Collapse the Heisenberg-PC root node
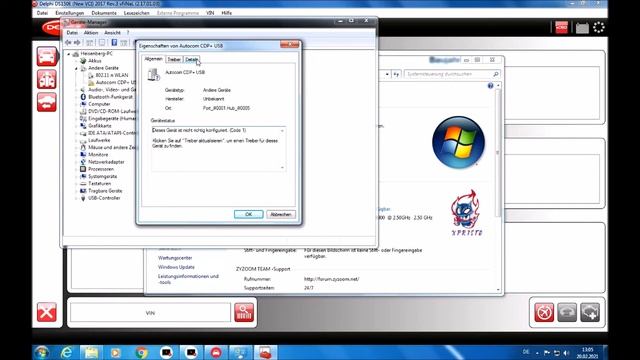This screenshot has width=640, height=360. click(x=69, y=54)
